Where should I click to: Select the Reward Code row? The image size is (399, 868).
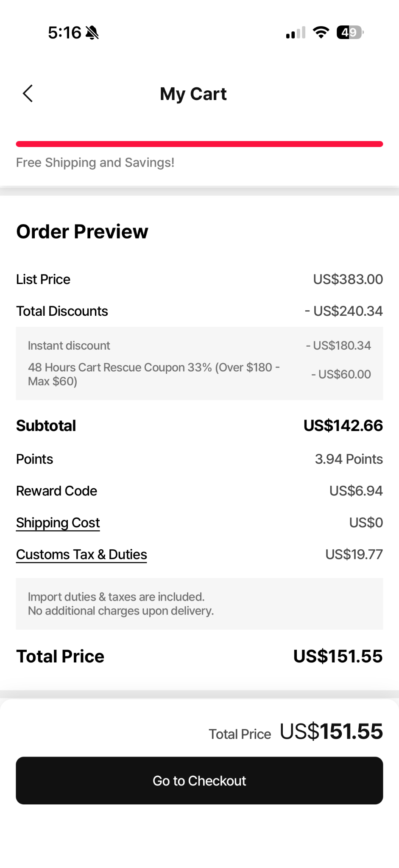pos(199,491)
